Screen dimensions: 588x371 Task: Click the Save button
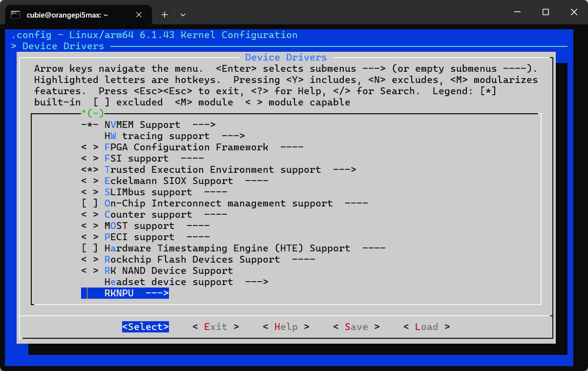(356, 327)
